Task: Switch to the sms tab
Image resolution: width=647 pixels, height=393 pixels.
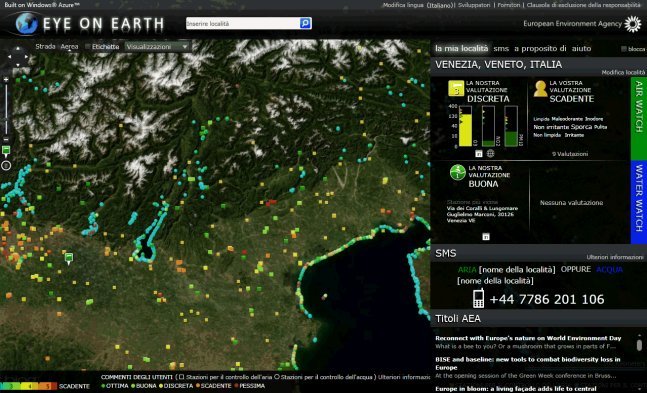Action: [501, 49]
